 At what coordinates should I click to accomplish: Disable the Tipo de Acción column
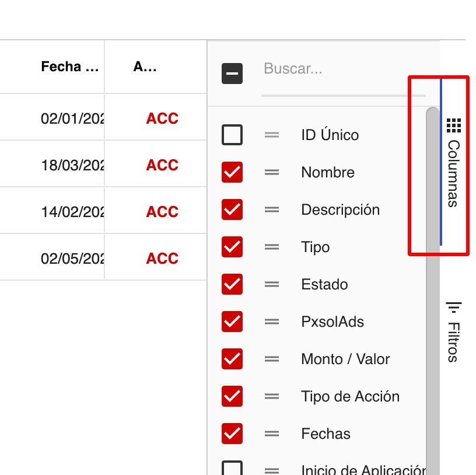232,396
